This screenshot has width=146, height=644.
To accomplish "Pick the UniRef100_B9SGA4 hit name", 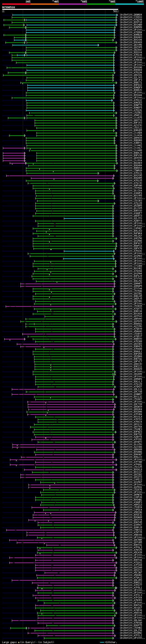I will point(131,95).
